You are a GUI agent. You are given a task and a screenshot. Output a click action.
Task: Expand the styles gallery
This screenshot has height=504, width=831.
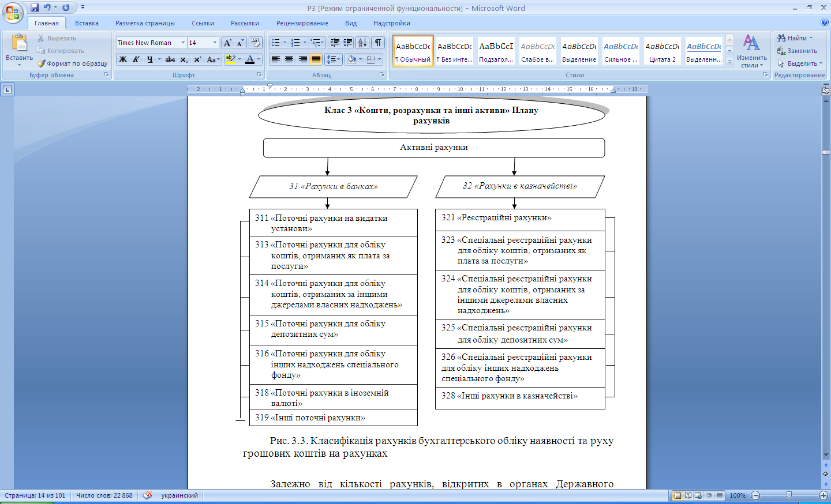point(729,61)
